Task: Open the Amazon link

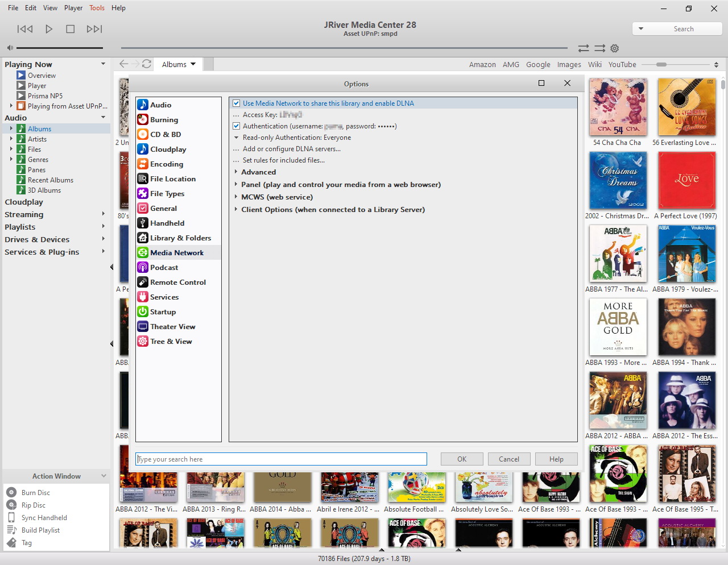Action: (482, 64)
